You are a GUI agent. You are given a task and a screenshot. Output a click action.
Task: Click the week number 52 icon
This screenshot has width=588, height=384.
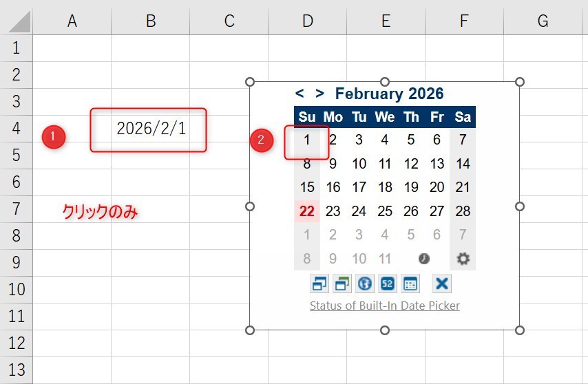pyautogui.click(x=387, y=284)
